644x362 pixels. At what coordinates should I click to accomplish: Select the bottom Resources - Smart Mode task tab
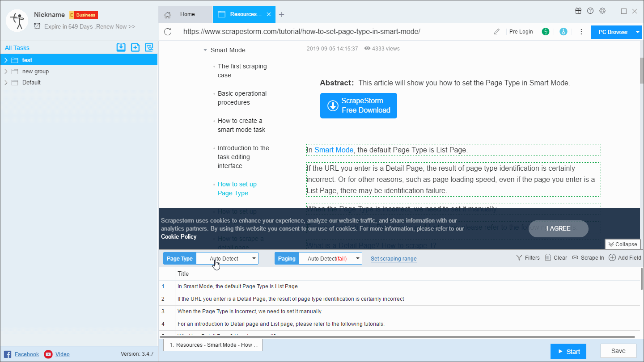213,345
